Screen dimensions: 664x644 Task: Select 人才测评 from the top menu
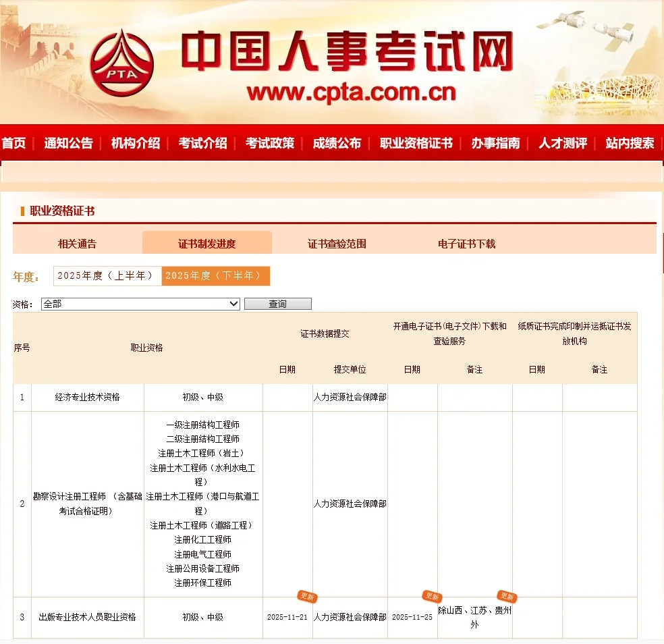click(562, 143)
